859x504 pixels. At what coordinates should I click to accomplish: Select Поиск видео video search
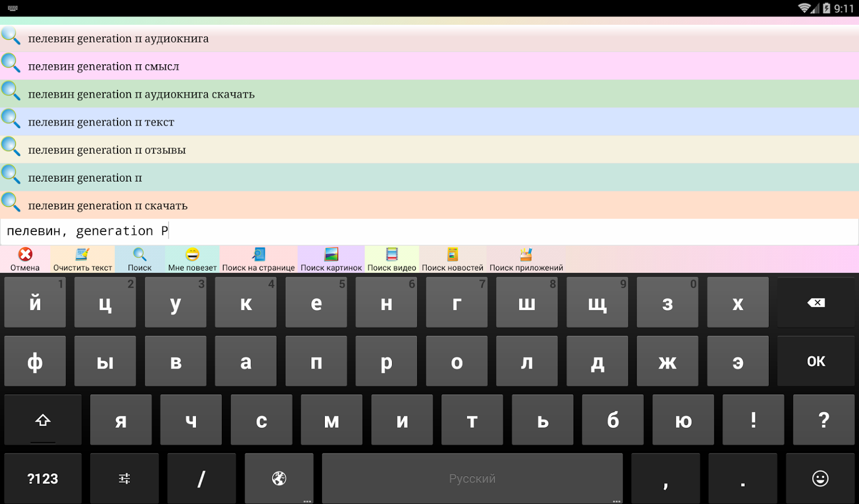(391, 255)
